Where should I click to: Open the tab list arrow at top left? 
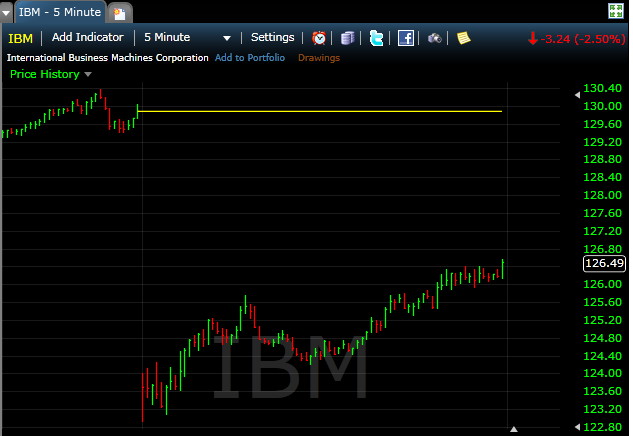[6, 12]
